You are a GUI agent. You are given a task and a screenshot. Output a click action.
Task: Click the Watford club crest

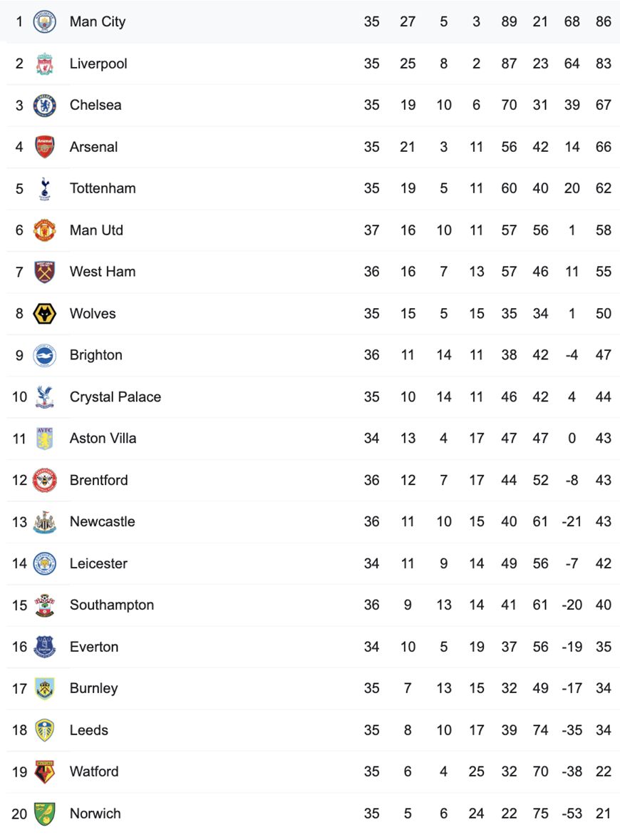click(x=44, y=772)
